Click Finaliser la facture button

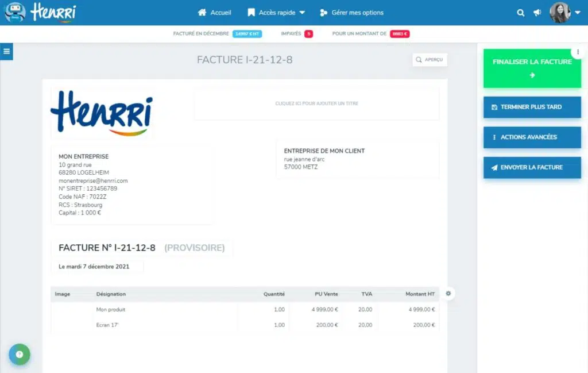[532, 68]
